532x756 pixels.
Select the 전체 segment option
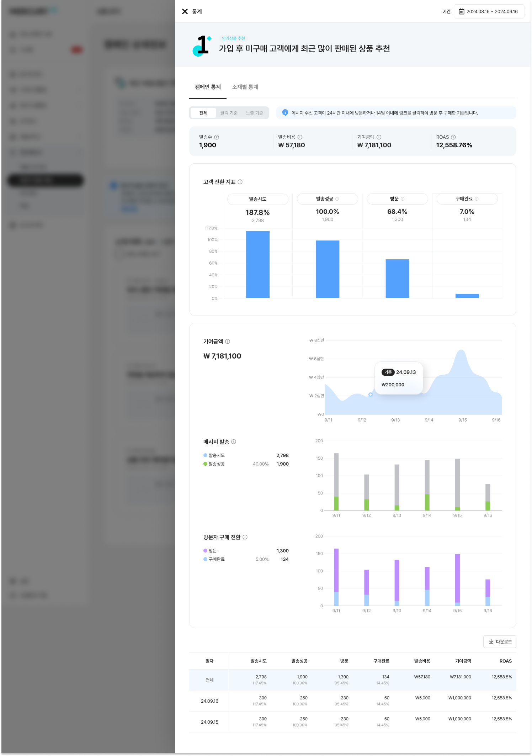[203, 113]
